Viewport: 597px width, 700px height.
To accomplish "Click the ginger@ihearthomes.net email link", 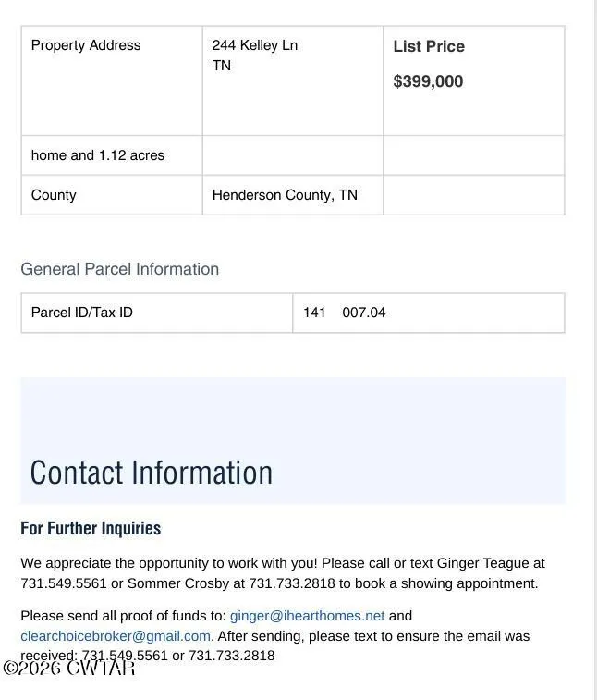I will point(307,616).
